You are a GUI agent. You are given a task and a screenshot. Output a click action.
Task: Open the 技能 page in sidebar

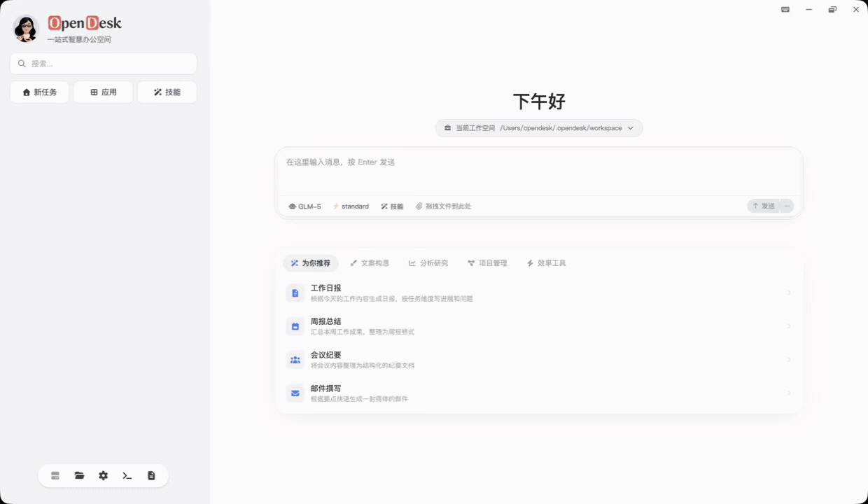(167, 92)
